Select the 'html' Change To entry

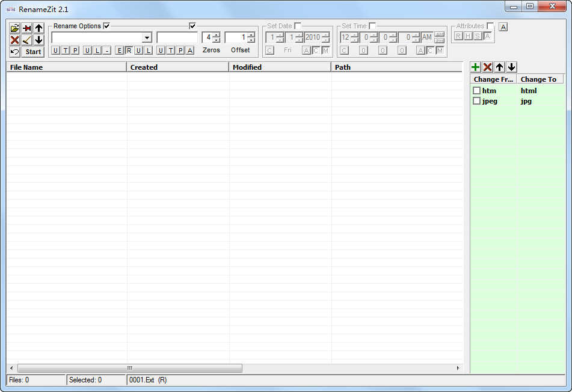click(529, 90)
